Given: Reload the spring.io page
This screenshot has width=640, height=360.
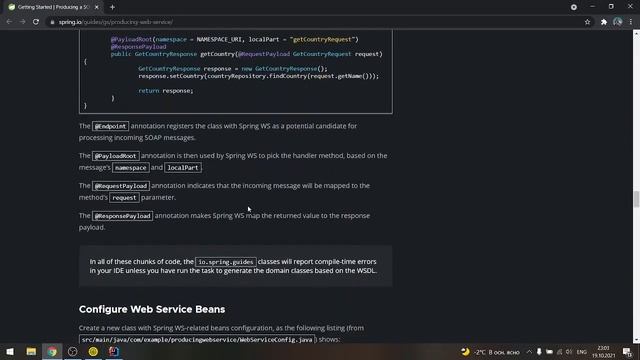Looking at the screenshot, I should pos(36,22).
